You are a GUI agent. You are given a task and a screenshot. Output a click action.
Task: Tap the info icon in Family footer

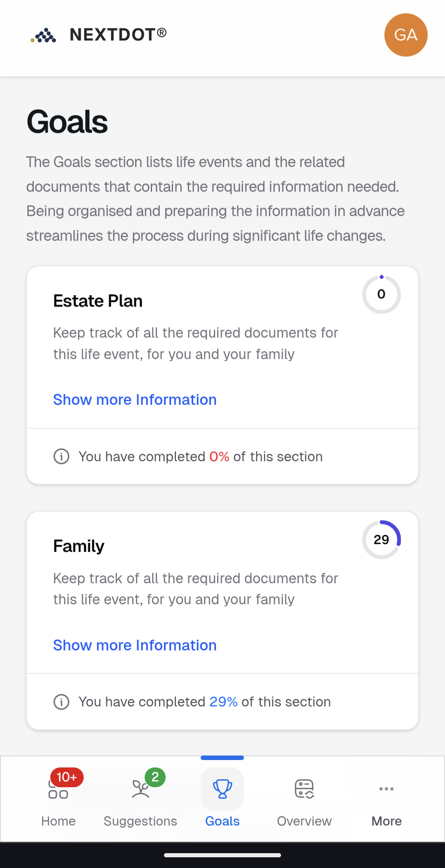[61, 702]
